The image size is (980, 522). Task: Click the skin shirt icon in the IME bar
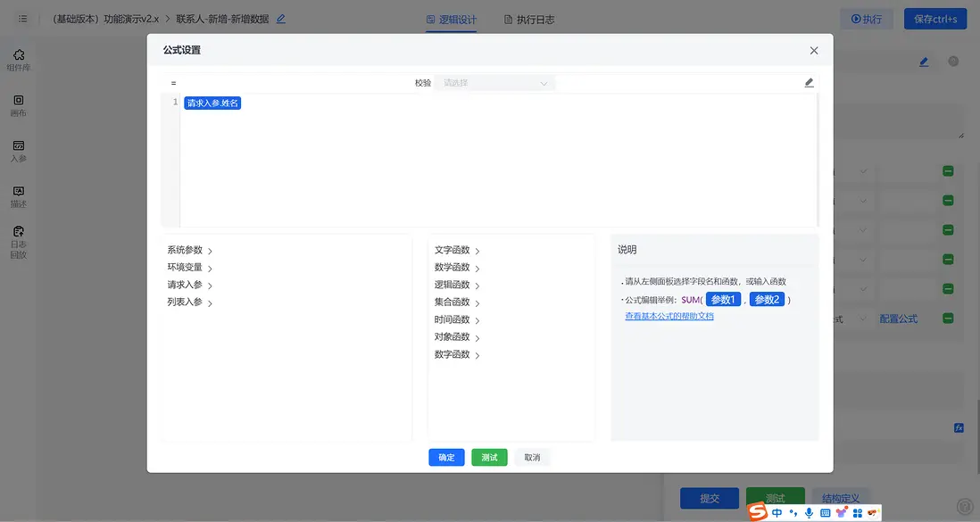click(x=842, y=512)
